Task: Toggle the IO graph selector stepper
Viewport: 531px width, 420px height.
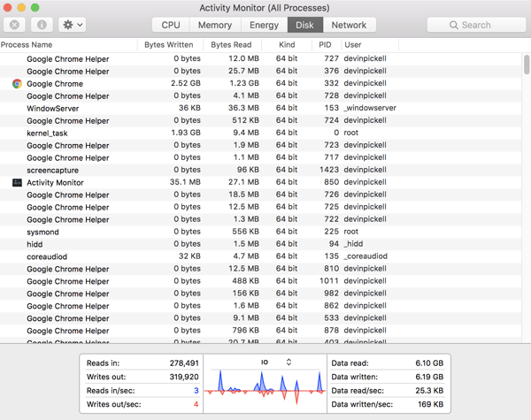Action: point(289,363)
